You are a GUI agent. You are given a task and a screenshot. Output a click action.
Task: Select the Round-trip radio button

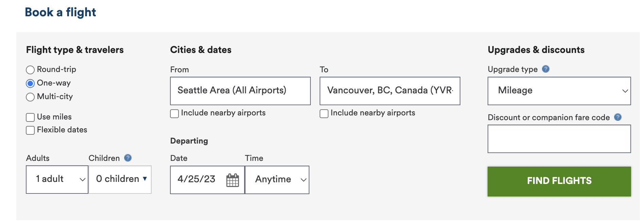(30, 70)
